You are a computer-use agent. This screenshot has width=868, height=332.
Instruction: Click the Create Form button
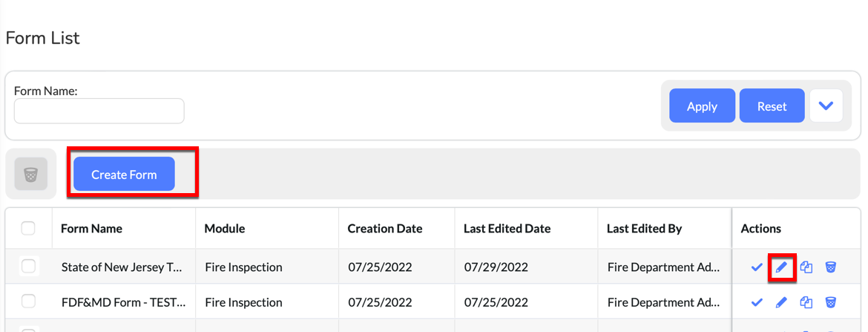click(124, 174)
